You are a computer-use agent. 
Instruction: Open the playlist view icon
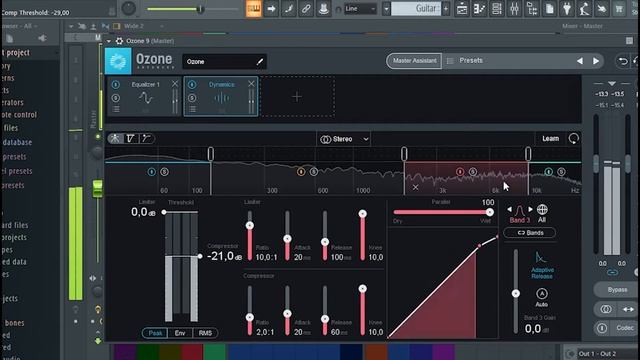click(x=462, y=9)
